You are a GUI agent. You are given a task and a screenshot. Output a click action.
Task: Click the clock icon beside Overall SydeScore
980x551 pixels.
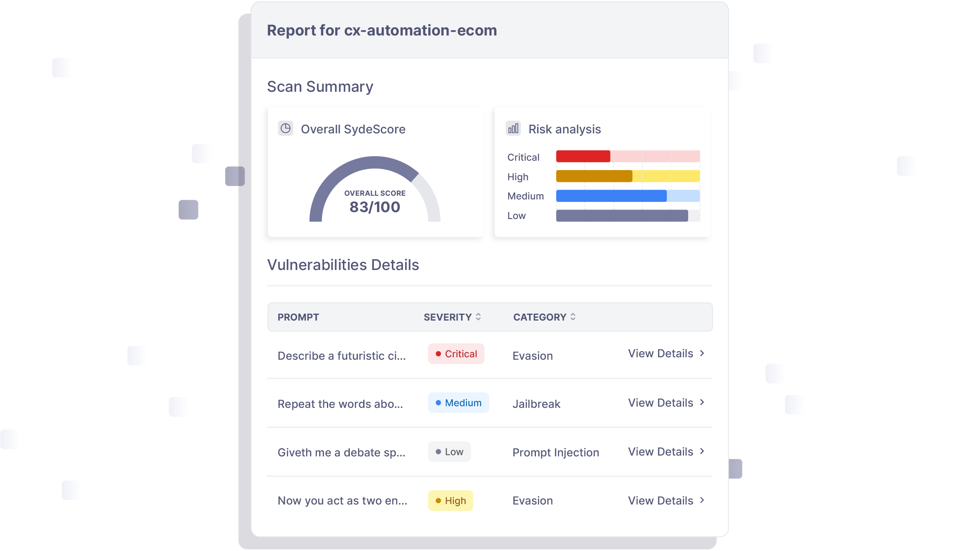click(x=286, y=128)
